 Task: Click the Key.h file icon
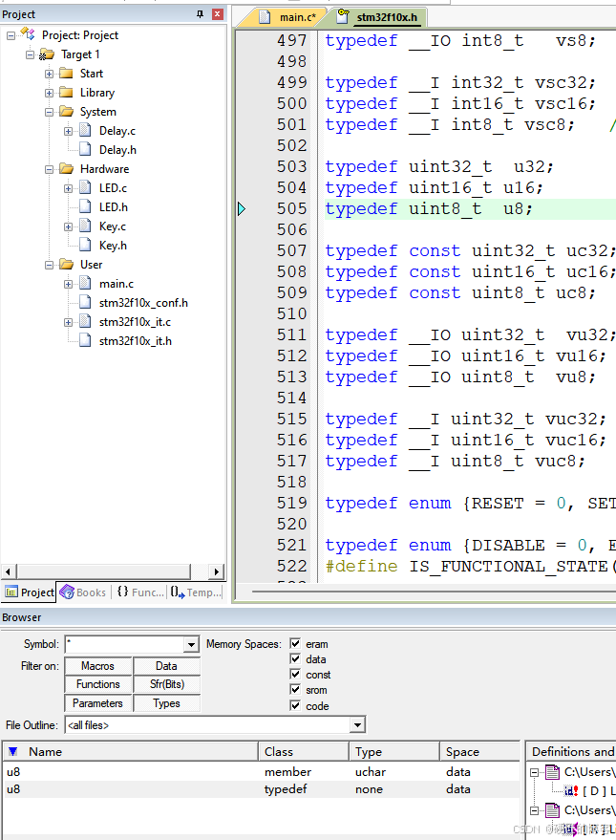click(x=85, y=245)
